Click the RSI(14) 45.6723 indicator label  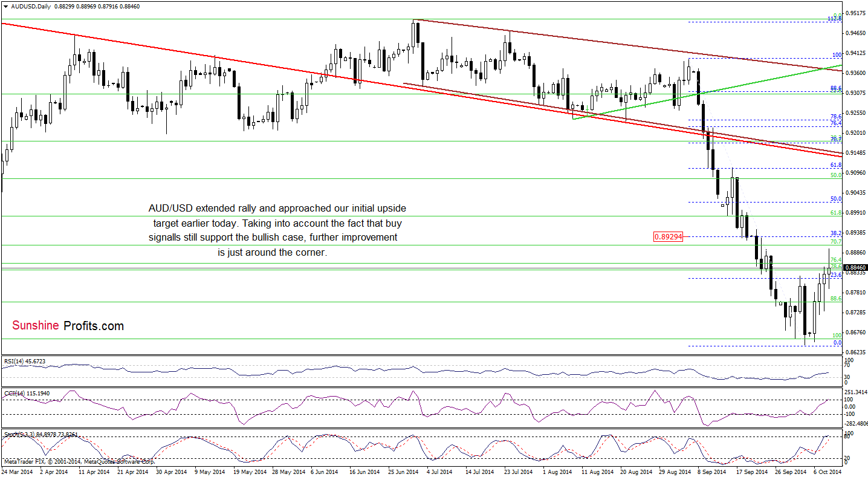(25, 361)
